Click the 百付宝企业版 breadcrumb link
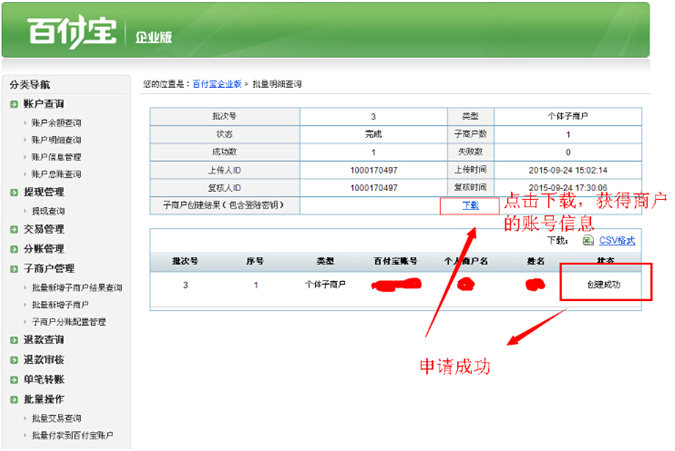The width and height of the screenshot is (675, 451). [x=217, y=84]
